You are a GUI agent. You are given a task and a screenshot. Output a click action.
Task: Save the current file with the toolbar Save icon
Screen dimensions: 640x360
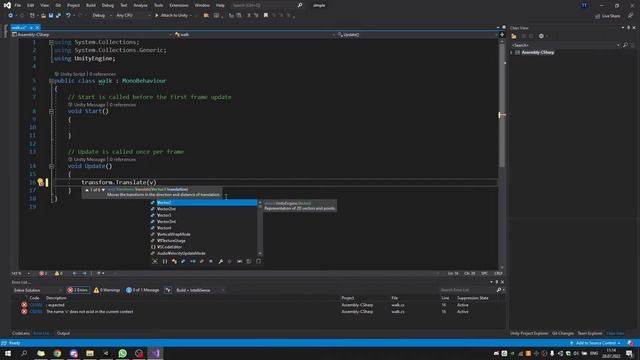[x=51, y=16]
